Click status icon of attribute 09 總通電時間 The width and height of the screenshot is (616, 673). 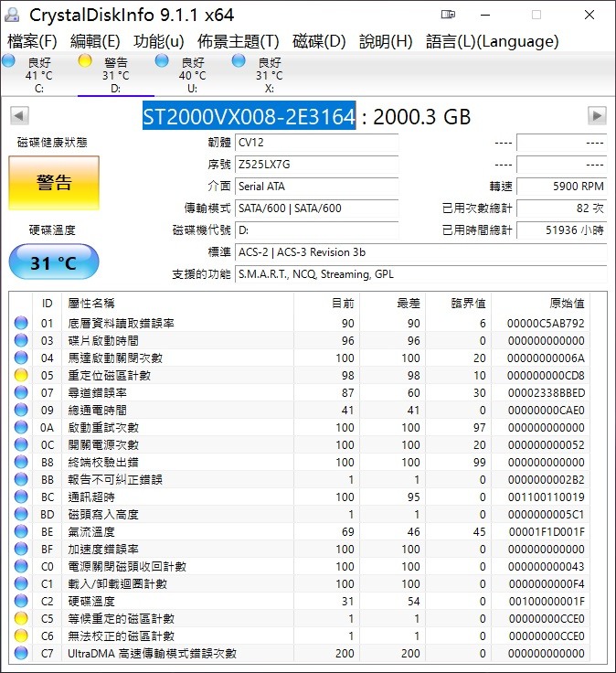pos(21,410)
